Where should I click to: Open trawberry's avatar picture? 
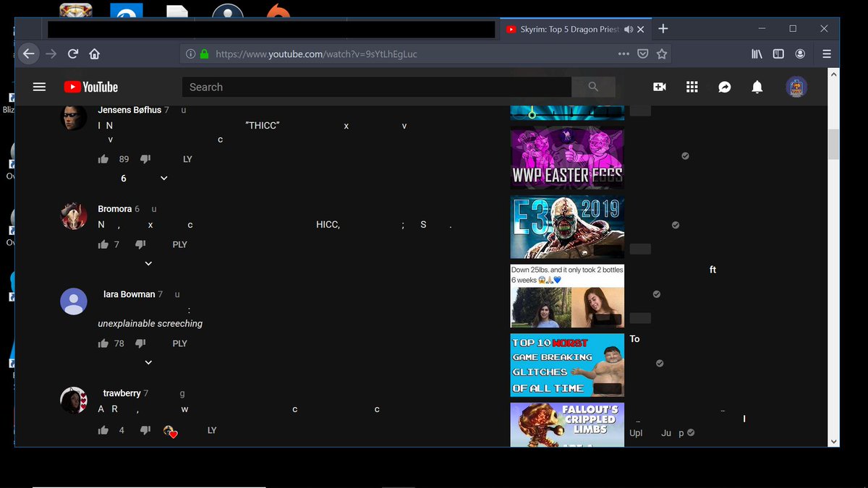click(74, 400)
